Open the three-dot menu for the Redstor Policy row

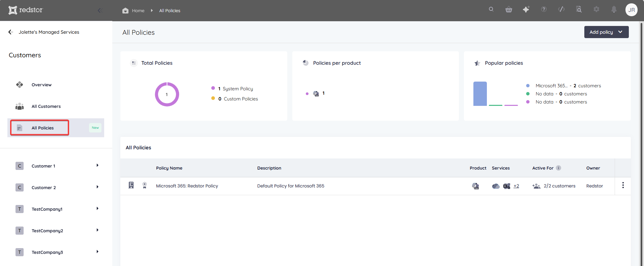(623, 185)
